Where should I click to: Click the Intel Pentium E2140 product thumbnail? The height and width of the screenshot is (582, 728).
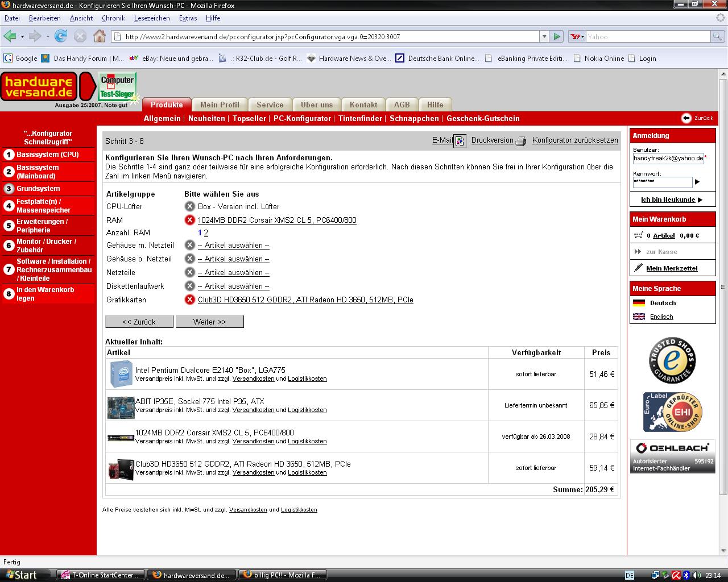pos(121,374)
